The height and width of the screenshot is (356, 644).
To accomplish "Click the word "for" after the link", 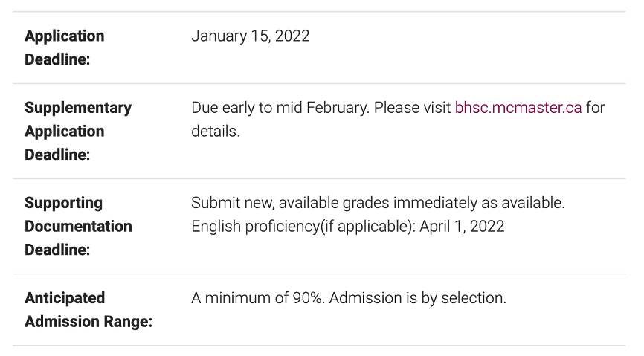I will [595, 108].
